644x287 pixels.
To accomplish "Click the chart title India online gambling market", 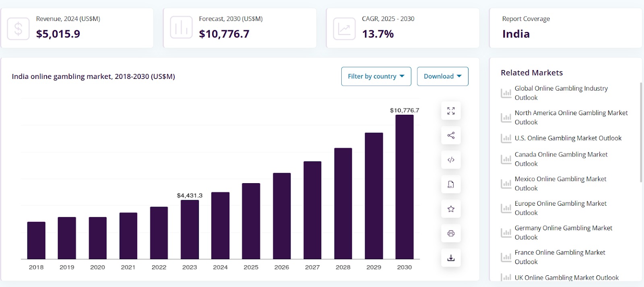I will (93, 76).
